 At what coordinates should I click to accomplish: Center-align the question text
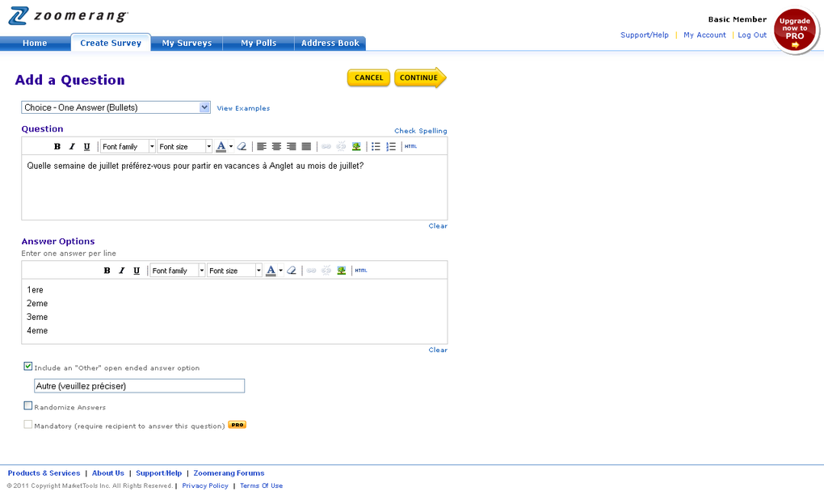click(276, 146)
